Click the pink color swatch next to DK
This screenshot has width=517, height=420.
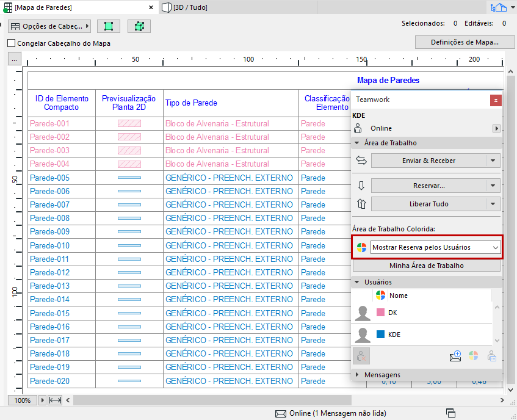(x=380, y=313)
